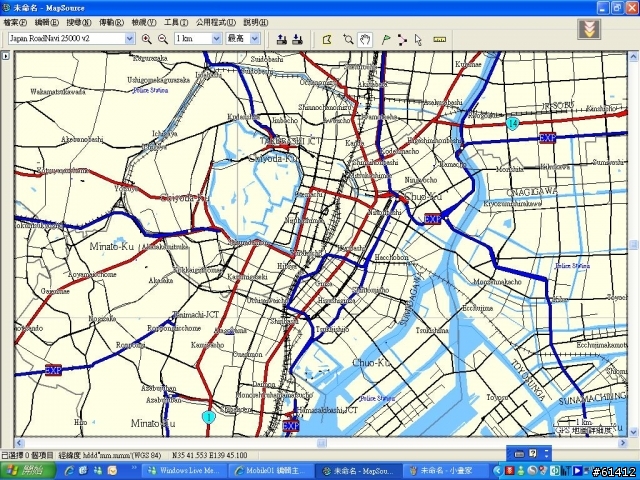
Task: Click the zoom out magnifier icon
Action: point(163,39)
